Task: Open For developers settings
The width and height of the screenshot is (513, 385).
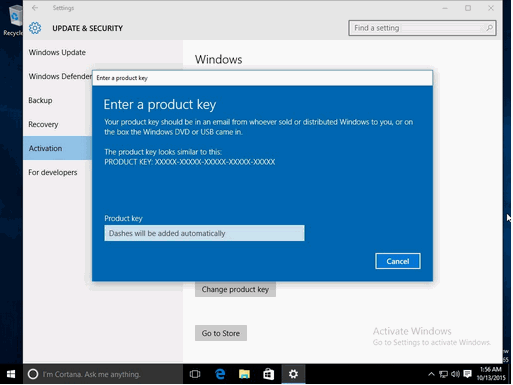Action: [x=53, y=172]
